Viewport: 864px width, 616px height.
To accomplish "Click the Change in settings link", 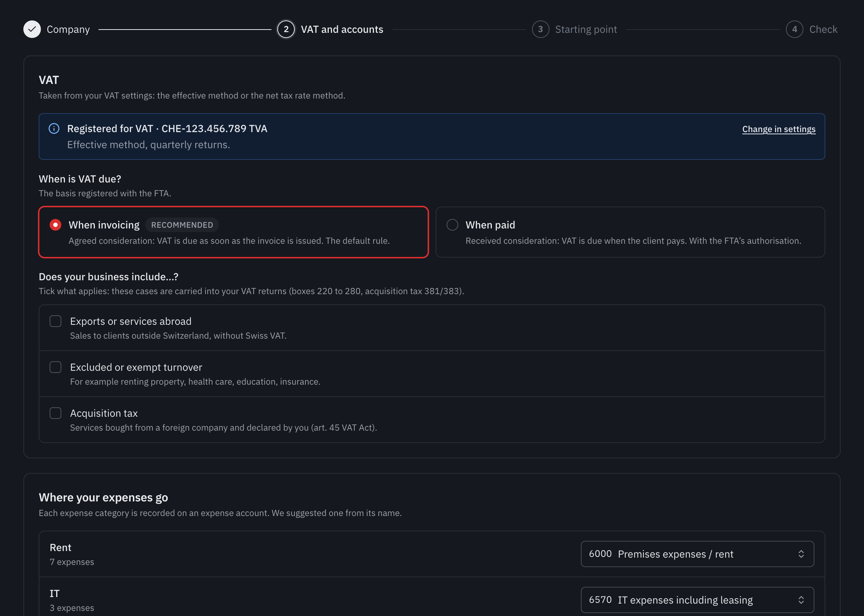I will [x=779, y=129].
